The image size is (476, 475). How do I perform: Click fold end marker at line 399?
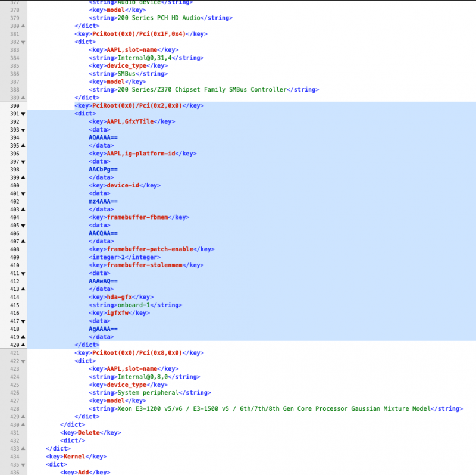click(x=23, y=177)
